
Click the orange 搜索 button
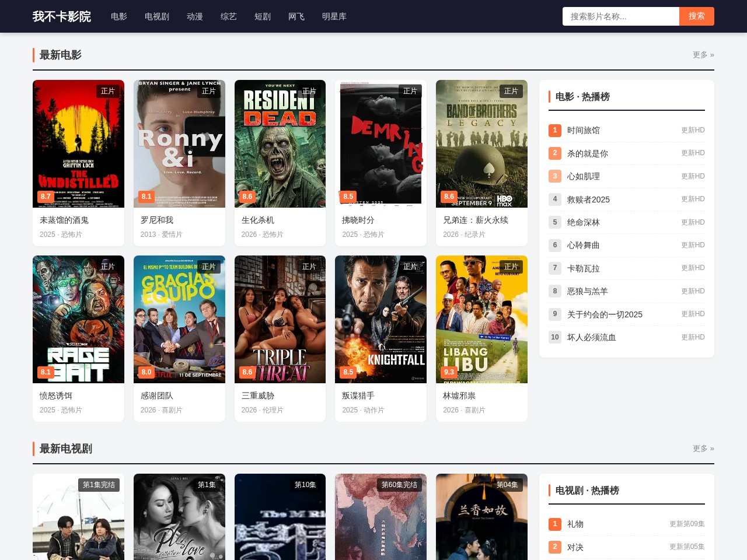coord(697,16)
